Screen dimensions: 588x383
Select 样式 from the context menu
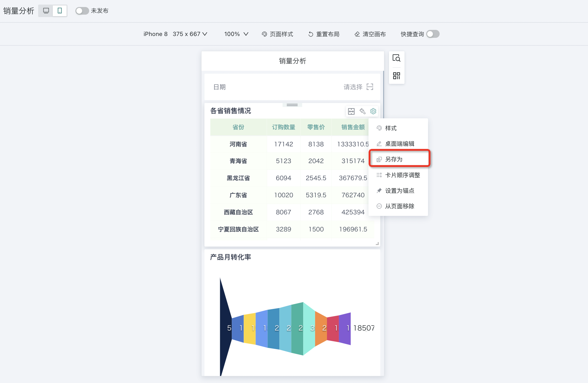click(x=398, y=128)
